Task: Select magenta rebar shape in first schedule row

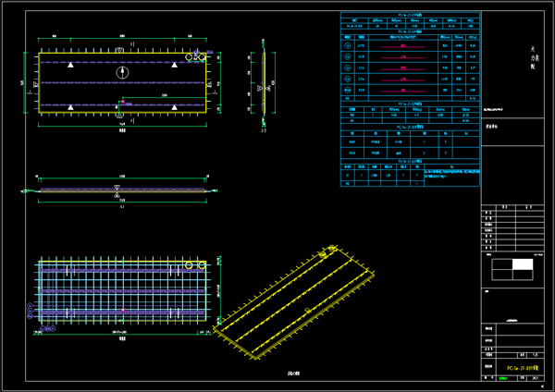Action: [x=402, y=46]
